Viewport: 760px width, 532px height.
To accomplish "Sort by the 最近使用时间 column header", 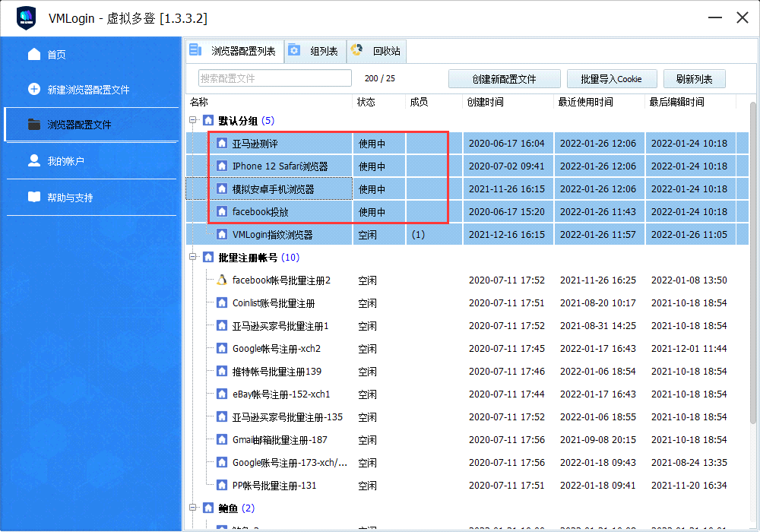I will click(x=599, y=102).
